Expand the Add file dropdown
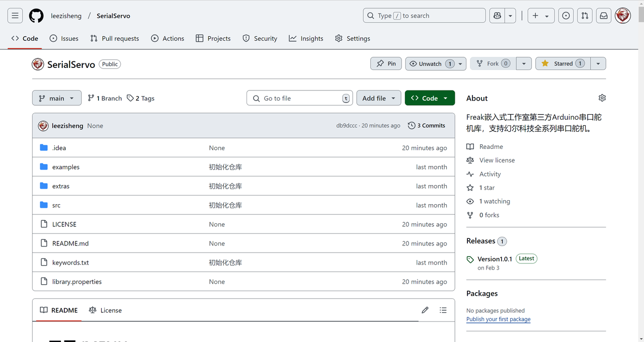 (379, 98)
